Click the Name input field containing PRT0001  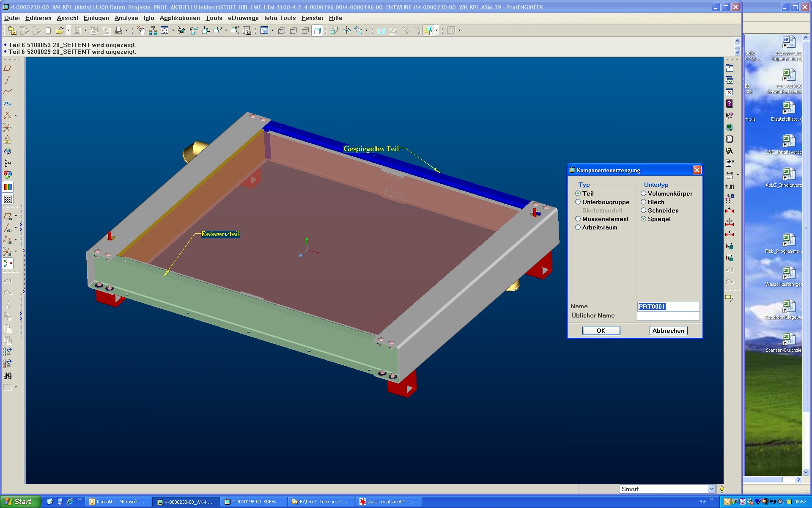coord(668,306)
